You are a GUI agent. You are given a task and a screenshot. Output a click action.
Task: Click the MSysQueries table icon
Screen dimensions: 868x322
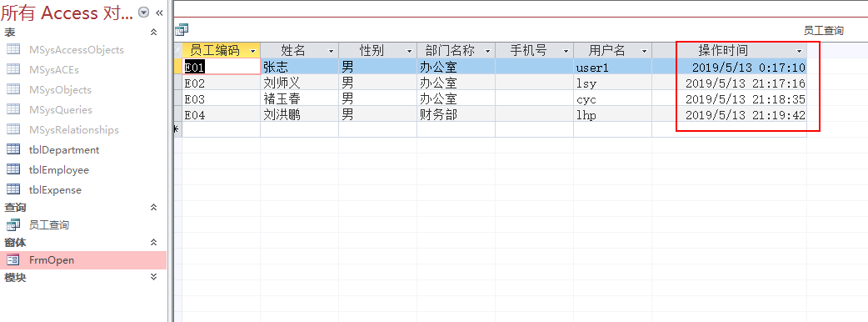(13, 110)
